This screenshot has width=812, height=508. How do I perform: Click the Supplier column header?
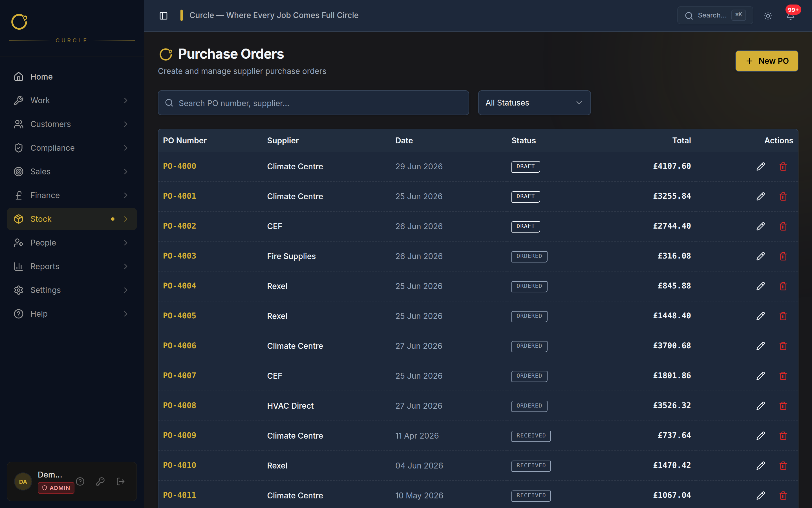pos(283,141)
